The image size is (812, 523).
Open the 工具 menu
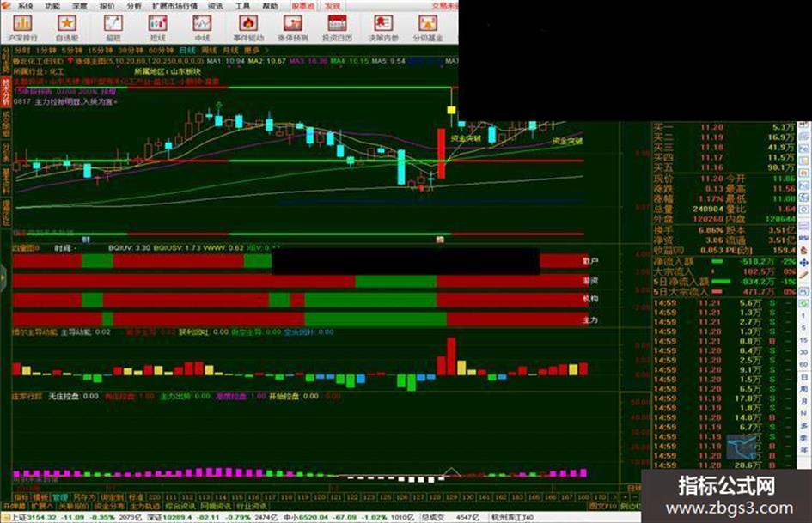tap(243, 6)
